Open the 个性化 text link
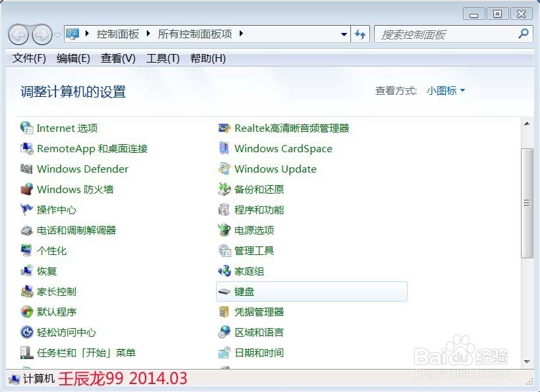Screen dimensions: 540x392 click(x=51, y=251)
